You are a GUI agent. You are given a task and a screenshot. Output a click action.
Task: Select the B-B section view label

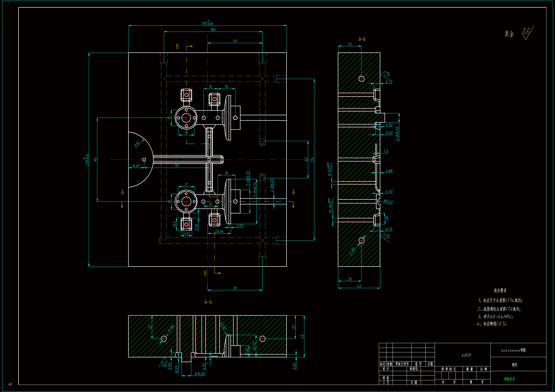tap(362, 39)
